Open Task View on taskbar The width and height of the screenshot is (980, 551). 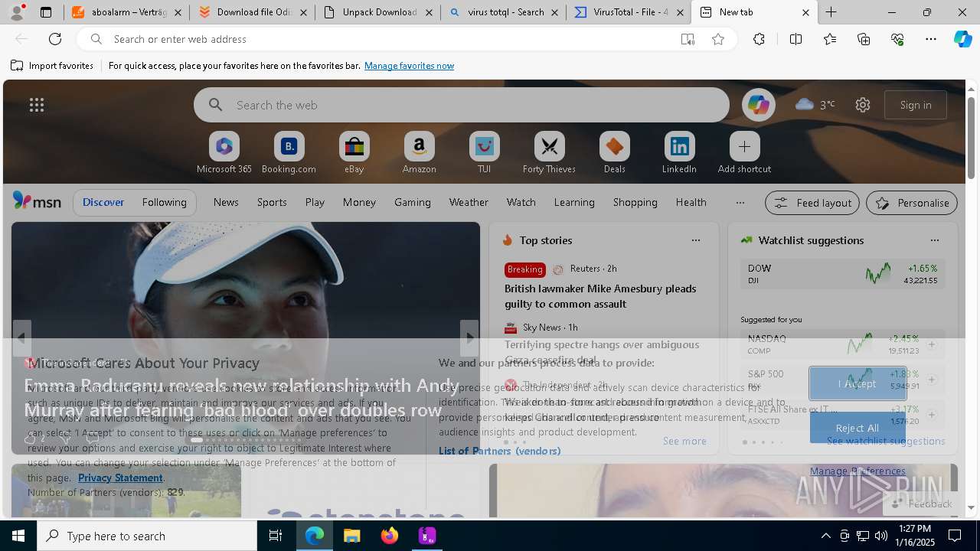[x=276, y=536]
